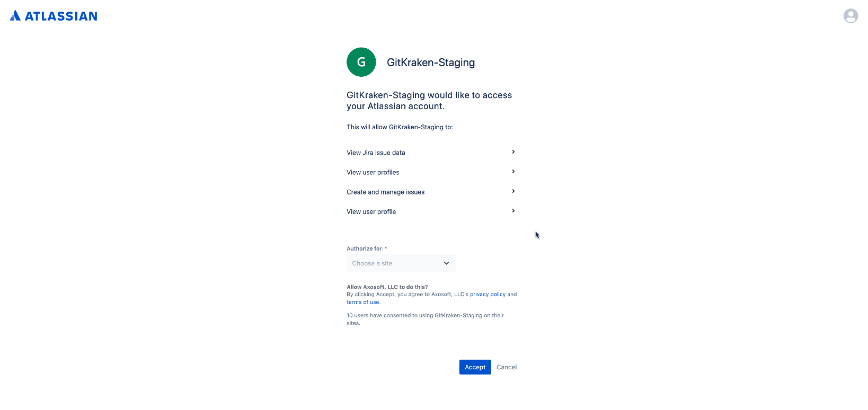This screenshot has height=410, width=868.
Task: Click the ATLASSIAN wordmark text
Action: (x=61, y=16)
